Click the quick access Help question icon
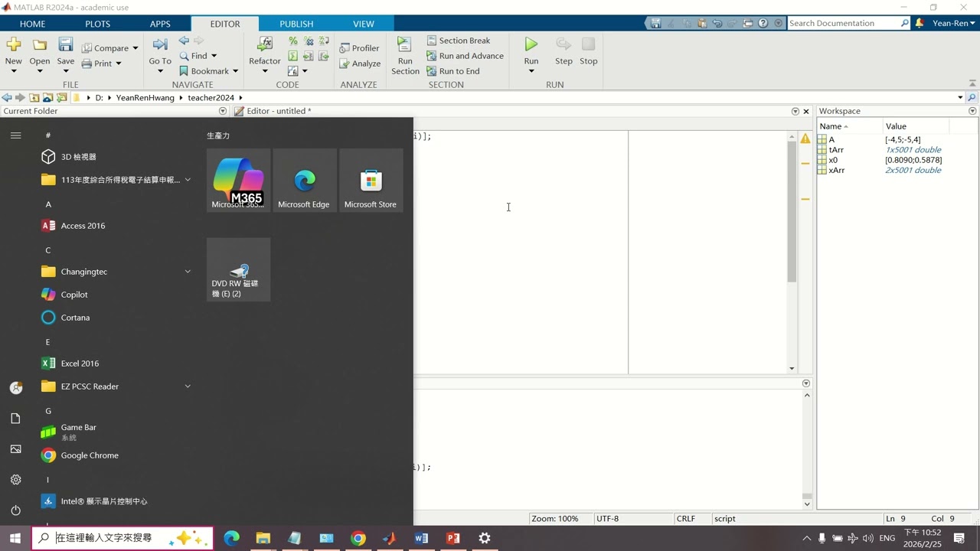This screenshot has height=551, width=980. coord(763,23)
